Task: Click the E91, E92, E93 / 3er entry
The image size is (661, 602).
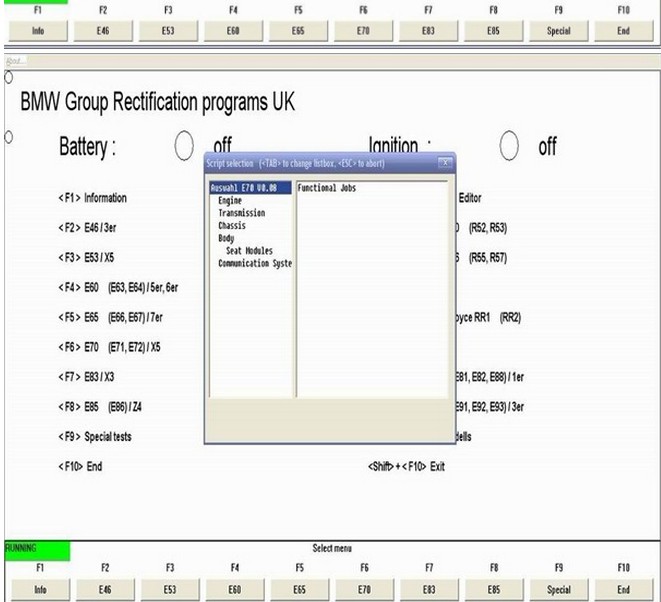Action: tap(490, 407)
